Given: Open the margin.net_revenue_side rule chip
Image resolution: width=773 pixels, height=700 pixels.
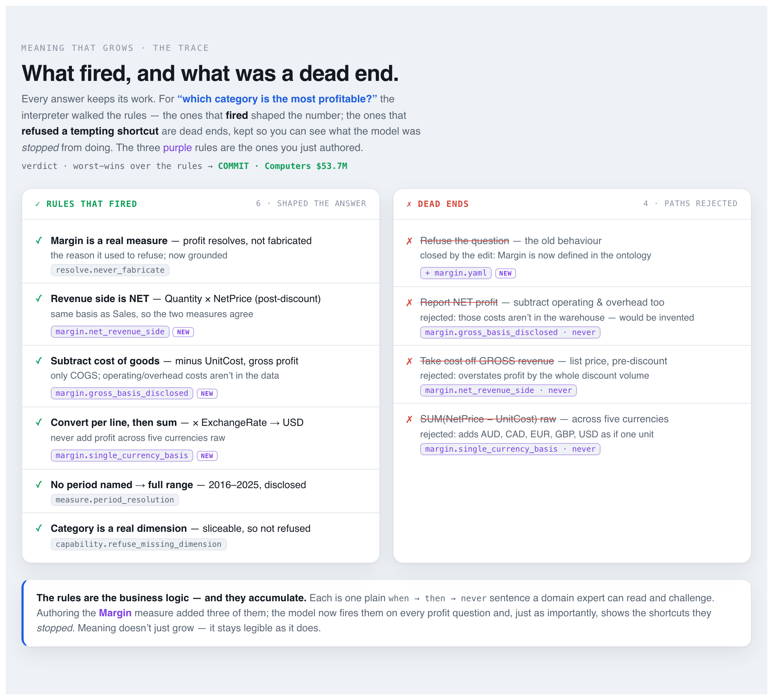Looking at the screenshot, I should click(x=110, y=332).
